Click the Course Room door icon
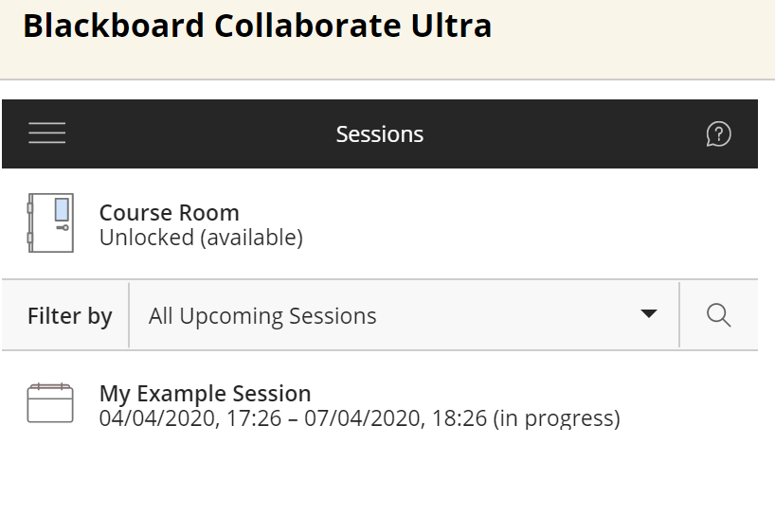Image resolution: width=775 pixels, height=532 pixels. (50, 223)
